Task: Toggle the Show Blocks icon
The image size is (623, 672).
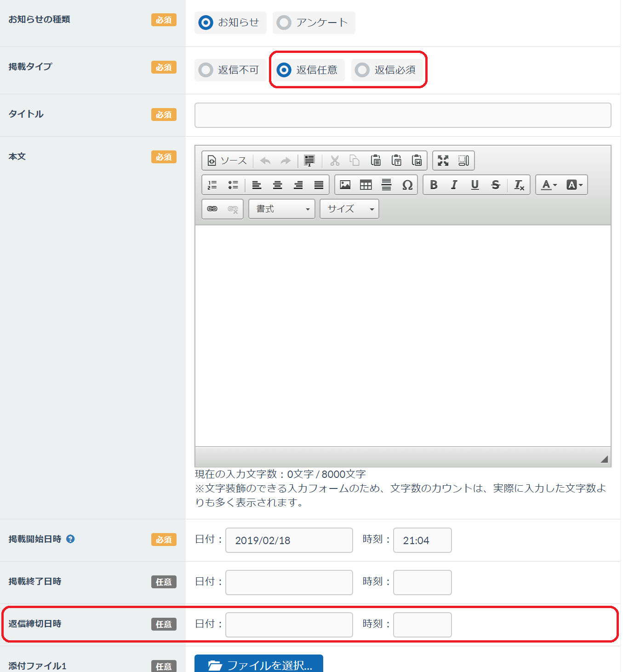Action: [x=463, y=161]
